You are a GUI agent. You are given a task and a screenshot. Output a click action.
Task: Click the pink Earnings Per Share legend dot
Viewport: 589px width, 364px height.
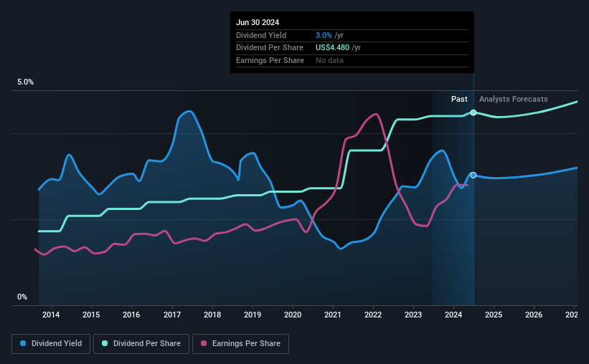[204, 343]
